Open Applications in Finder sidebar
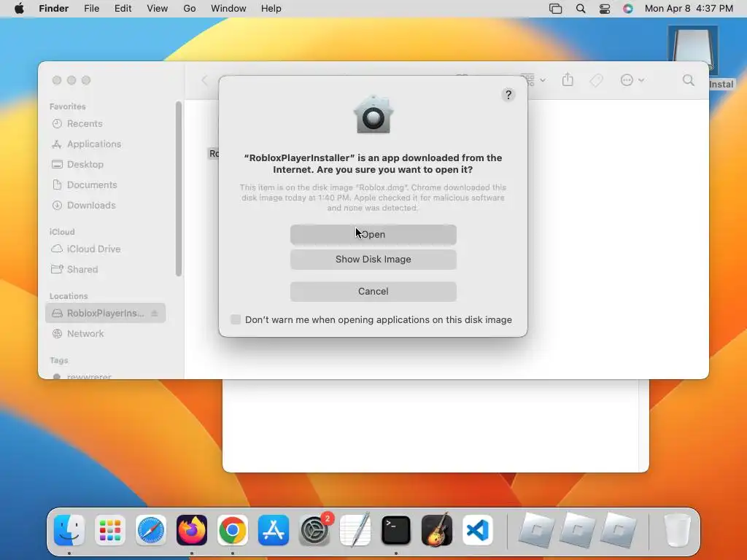Screen dimensions: 747x560 pos(86,144)
